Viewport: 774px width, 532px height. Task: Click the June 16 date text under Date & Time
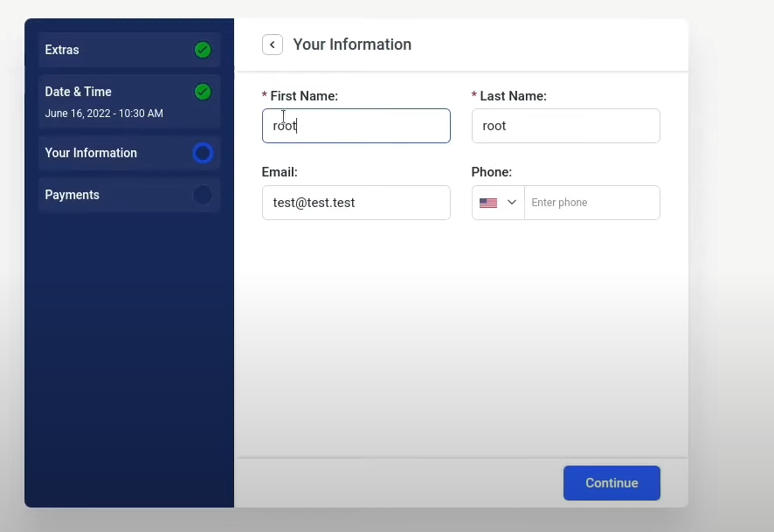click(104, 113)
